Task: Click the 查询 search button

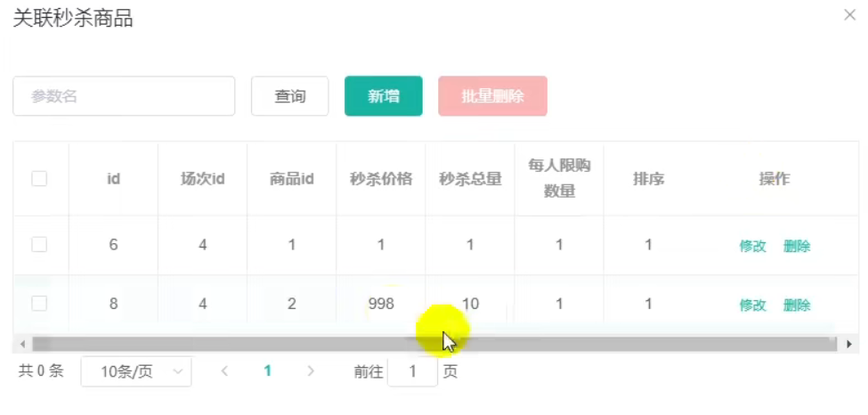Action: pos(290,96)
